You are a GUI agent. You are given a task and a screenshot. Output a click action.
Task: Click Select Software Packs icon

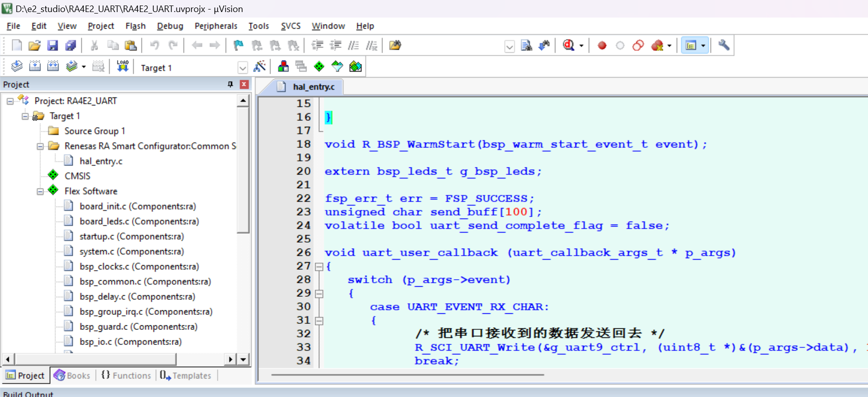click(x=337, y=66)
